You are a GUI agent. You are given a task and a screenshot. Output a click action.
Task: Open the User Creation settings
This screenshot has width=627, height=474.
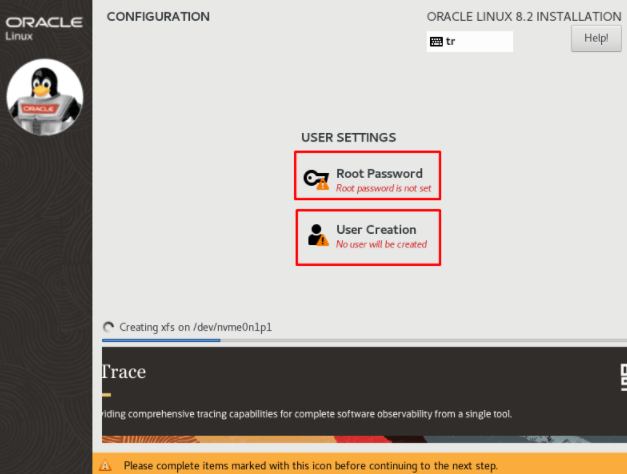tap(368, 238)
